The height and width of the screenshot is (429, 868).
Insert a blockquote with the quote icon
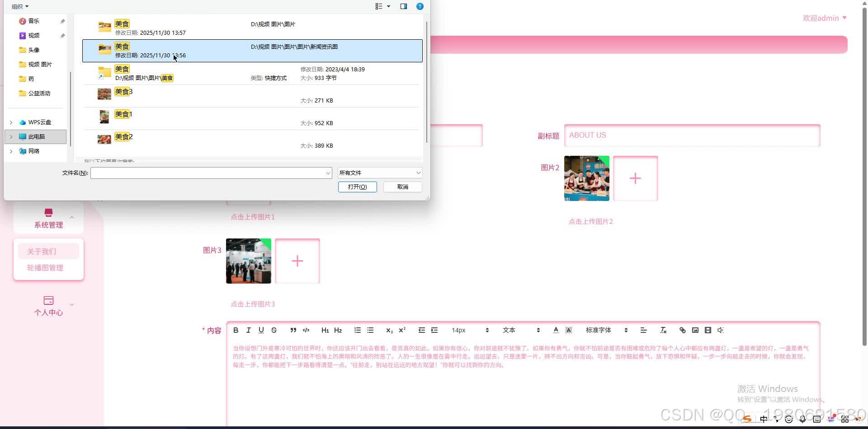pos(293,330)
